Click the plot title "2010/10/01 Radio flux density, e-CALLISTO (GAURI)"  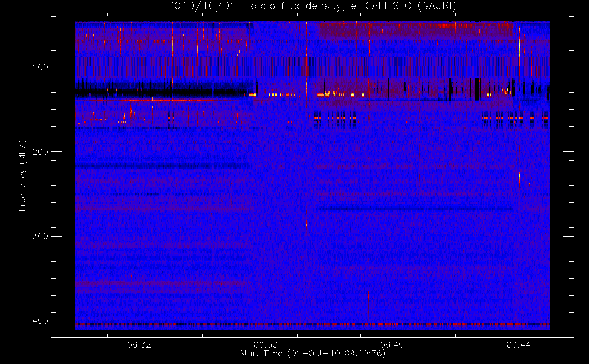click(312, 6)
